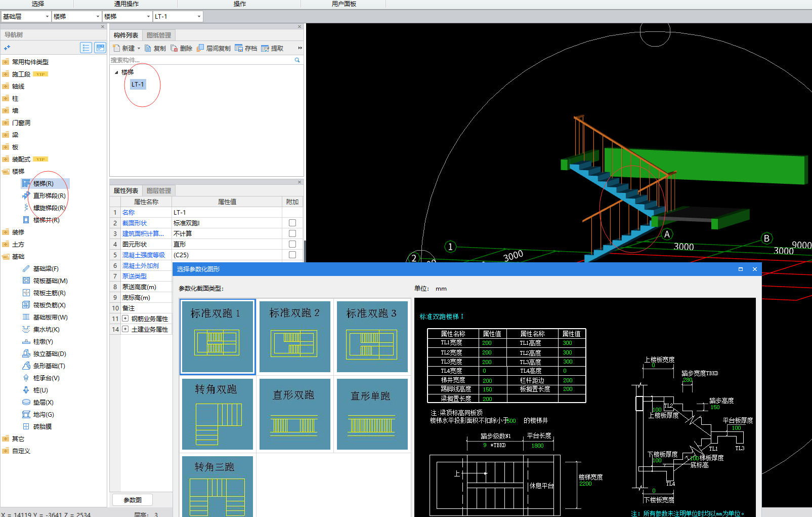812x517 pixels.
Task: Expand the 装修 category
Action: click(6, 232)
